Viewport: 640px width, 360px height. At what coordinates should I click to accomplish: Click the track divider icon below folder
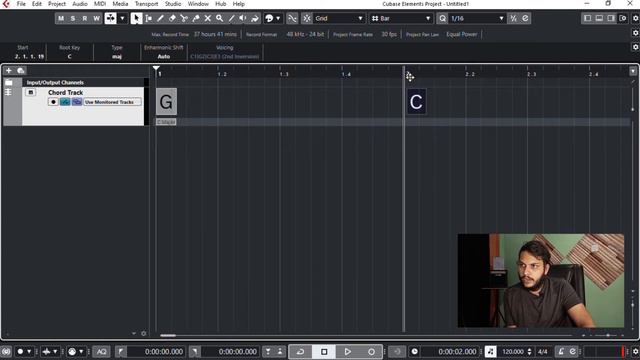pos(8,93)
